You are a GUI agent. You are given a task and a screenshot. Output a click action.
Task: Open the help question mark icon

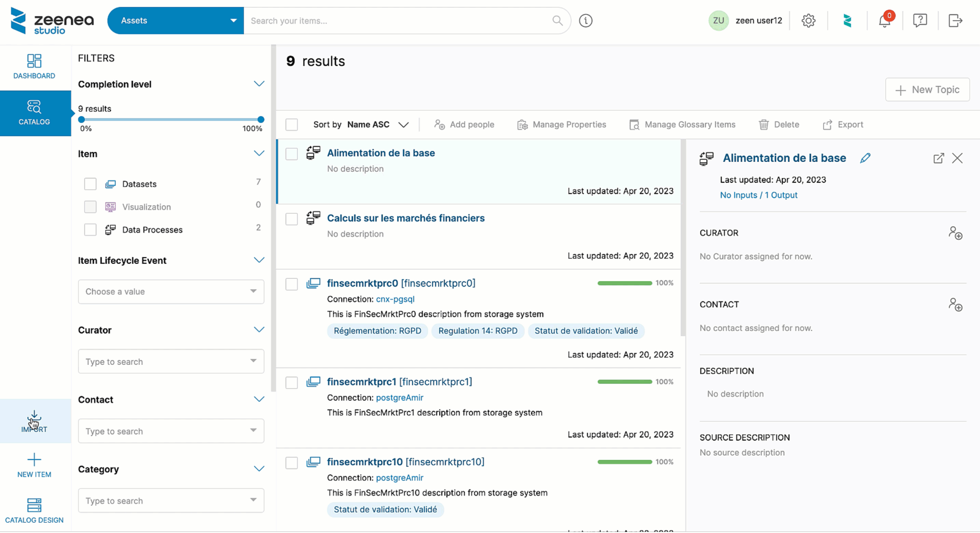tap(920, 20)
